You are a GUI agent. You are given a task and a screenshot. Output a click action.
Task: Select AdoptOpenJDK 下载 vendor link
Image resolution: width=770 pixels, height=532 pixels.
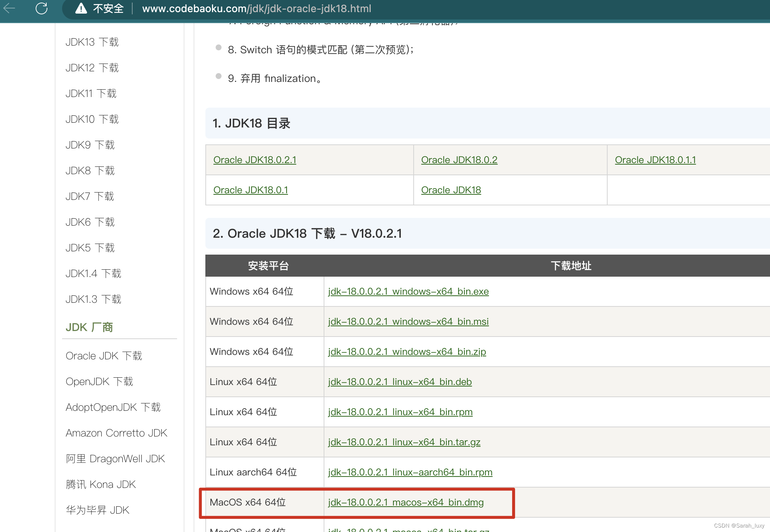click(113, 407)
